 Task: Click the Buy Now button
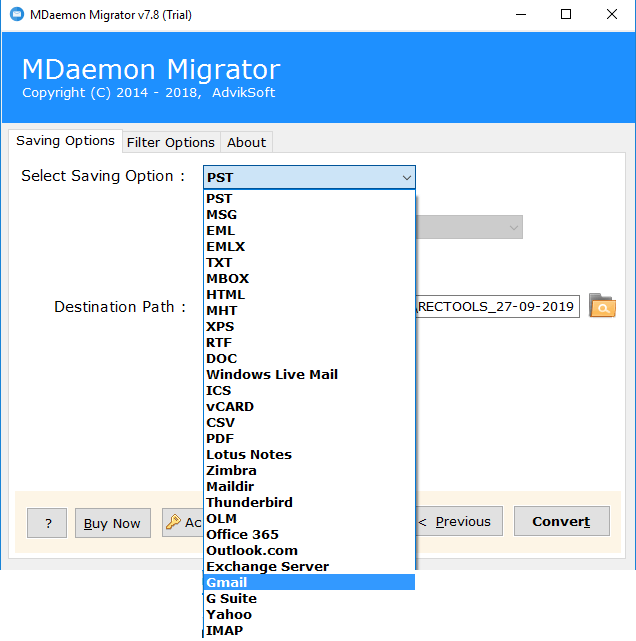(x=113, y=523)
